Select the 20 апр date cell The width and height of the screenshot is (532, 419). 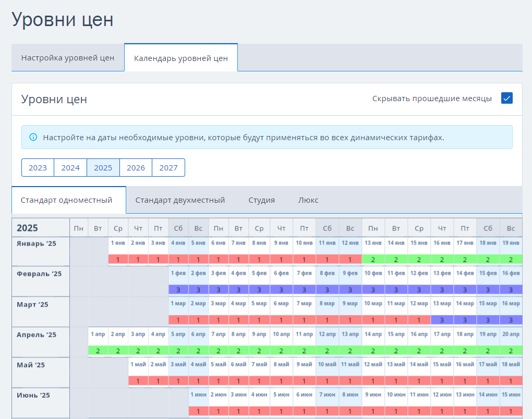tap(511, 334)
